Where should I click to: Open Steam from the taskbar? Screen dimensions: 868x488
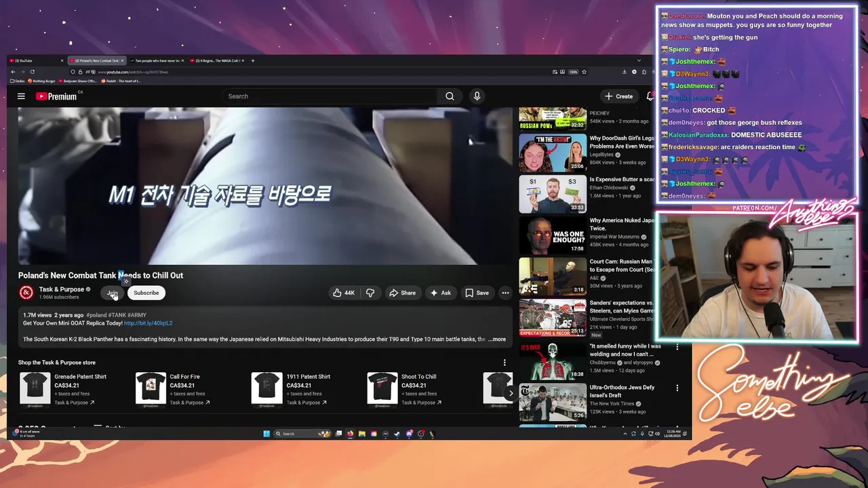(x=397, y=434)
